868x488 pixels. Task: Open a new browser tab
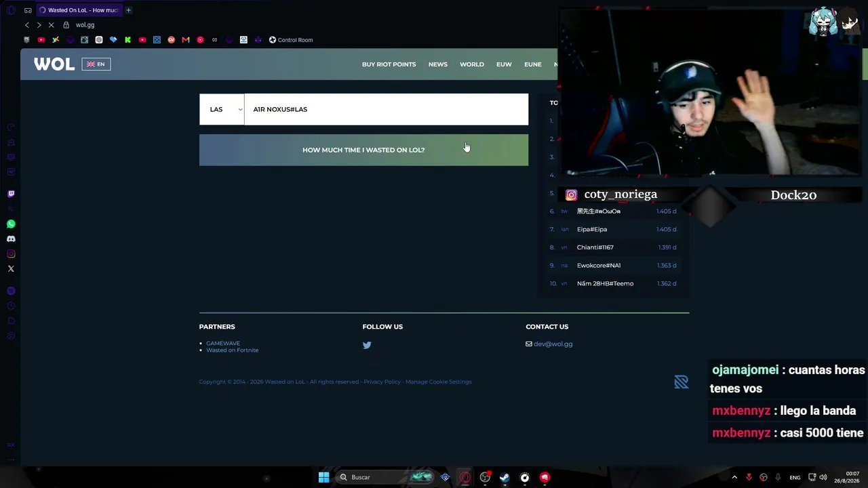(x=128, y=10)
